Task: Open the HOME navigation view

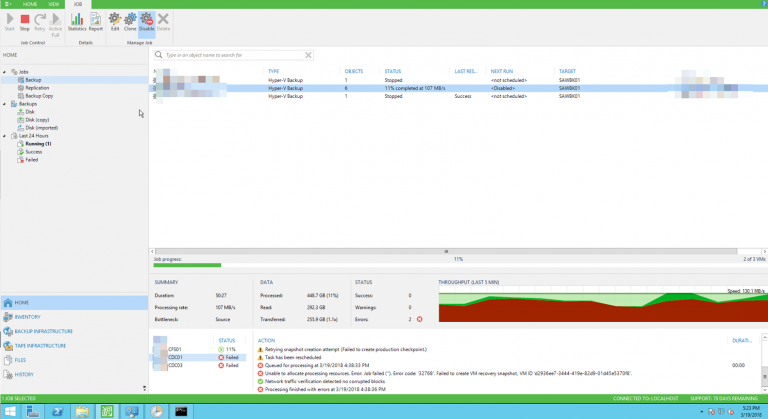Action: click(74, 302)
